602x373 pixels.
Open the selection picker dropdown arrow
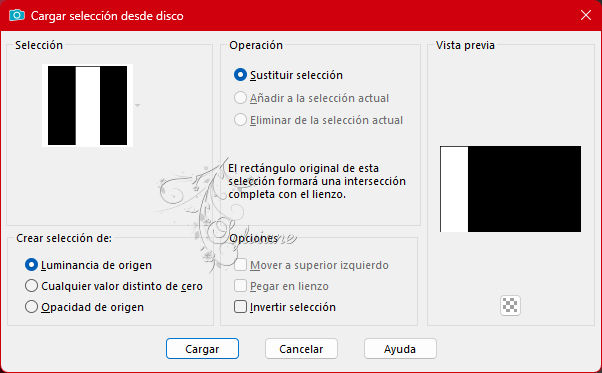click(x=137, y=105)
